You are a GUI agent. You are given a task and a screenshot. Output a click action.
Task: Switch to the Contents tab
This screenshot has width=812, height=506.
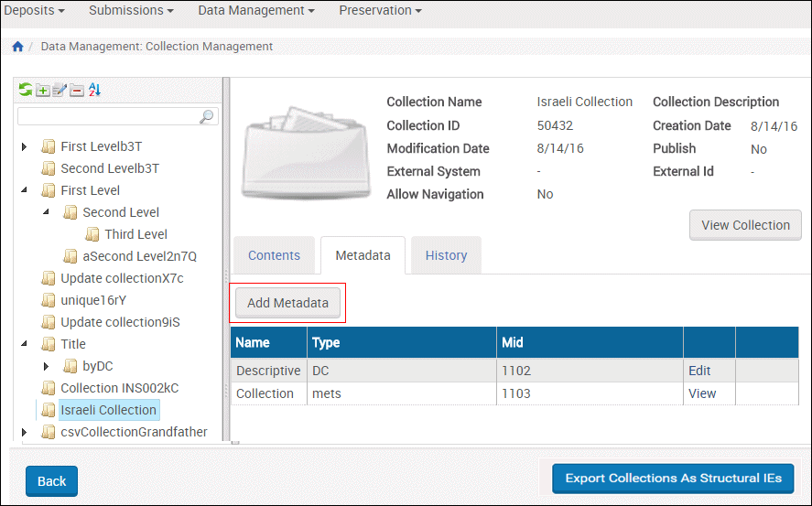[274, 256]
